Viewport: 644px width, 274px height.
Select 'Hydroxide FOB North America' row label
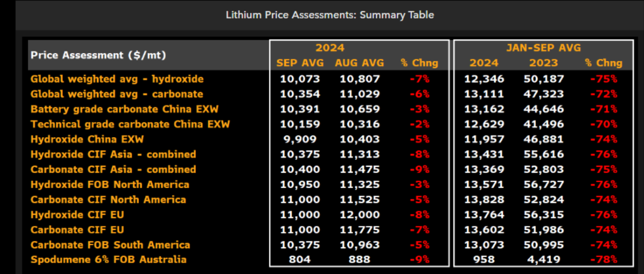110,184
